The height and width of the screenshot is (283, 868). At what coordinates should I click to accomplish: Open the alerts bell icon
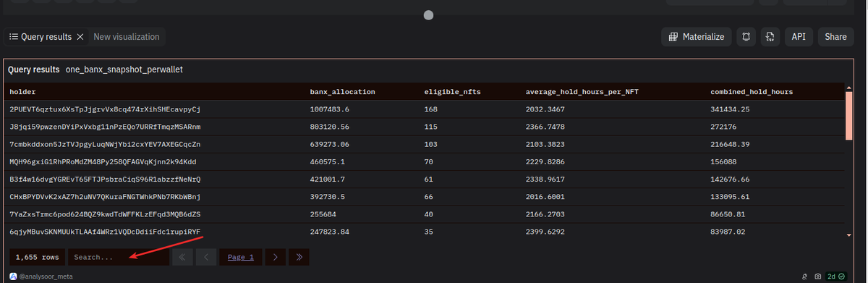(x=746, y=37)
